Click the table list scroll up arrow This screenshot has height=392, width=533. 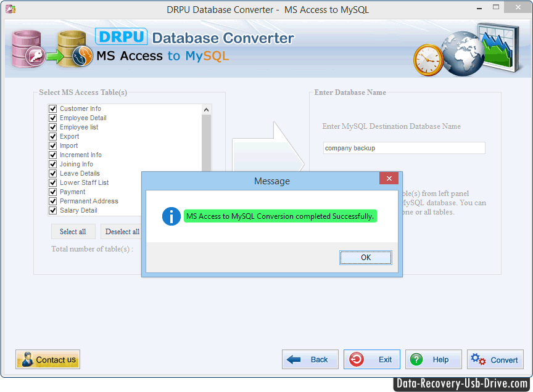(x=206, y=110)
